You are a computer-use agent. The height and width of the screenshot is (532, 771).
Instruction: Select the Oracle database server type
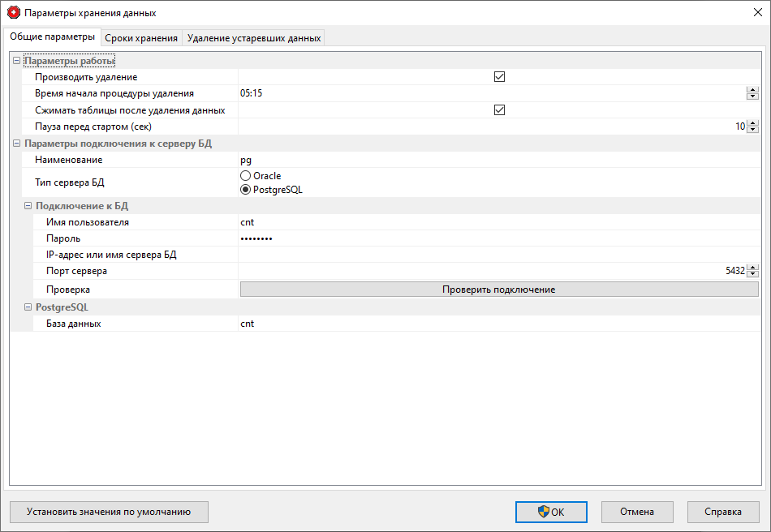pyautogui.click(x=244, y=175)
